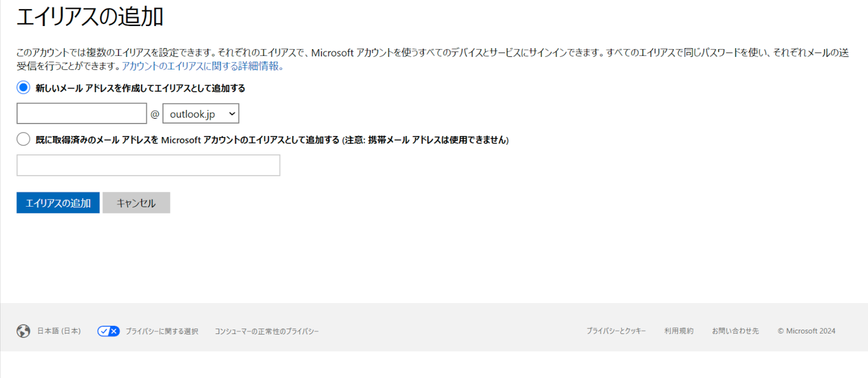Click the エイリアスの追加 page heading

pos(90,16)
